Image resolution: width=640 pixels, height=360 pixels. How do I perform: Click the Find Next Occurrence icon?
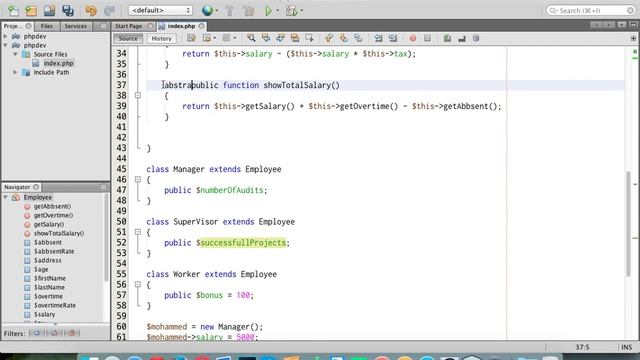point(280,38)
